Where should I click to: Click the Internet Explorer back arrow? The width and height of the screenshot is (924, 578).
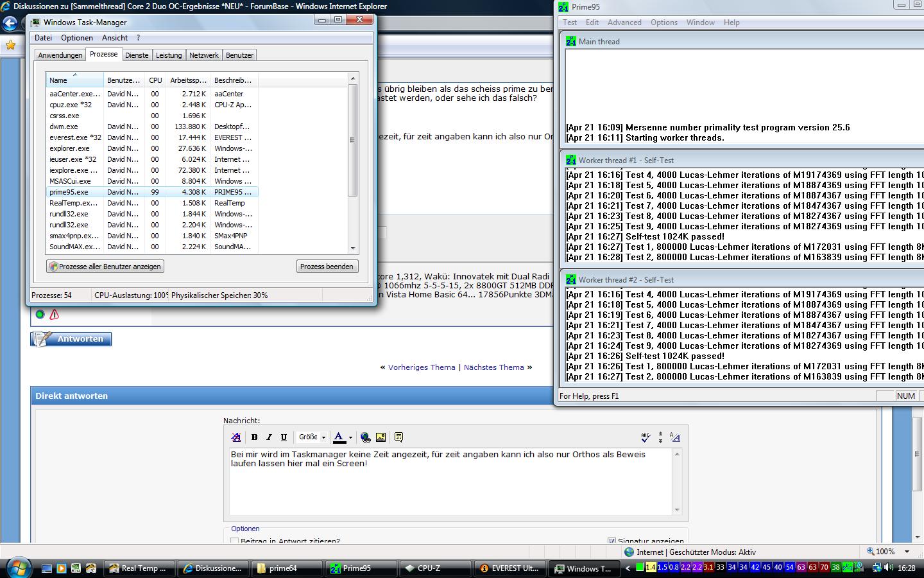pos(10,23)
